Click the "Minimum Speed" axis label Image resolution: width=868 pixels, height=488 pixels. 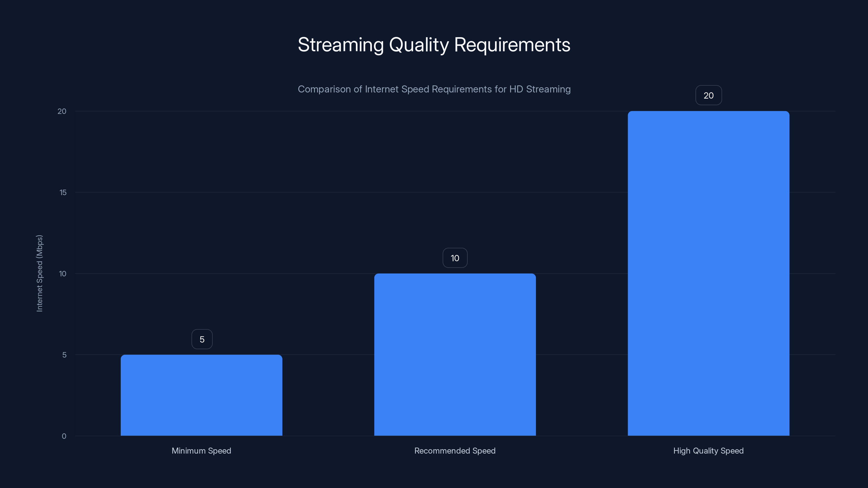202,451
